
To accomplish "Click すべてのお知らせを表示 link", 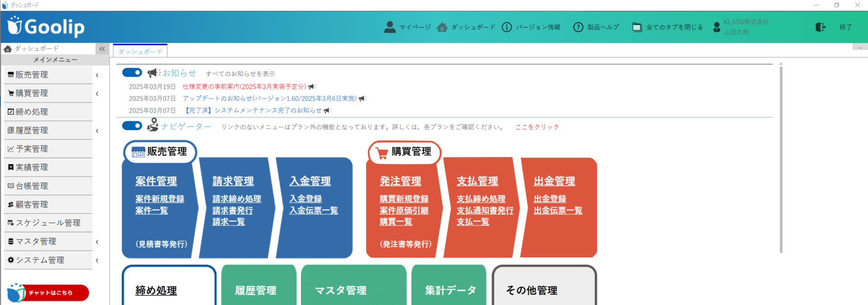I will (240, 74).
